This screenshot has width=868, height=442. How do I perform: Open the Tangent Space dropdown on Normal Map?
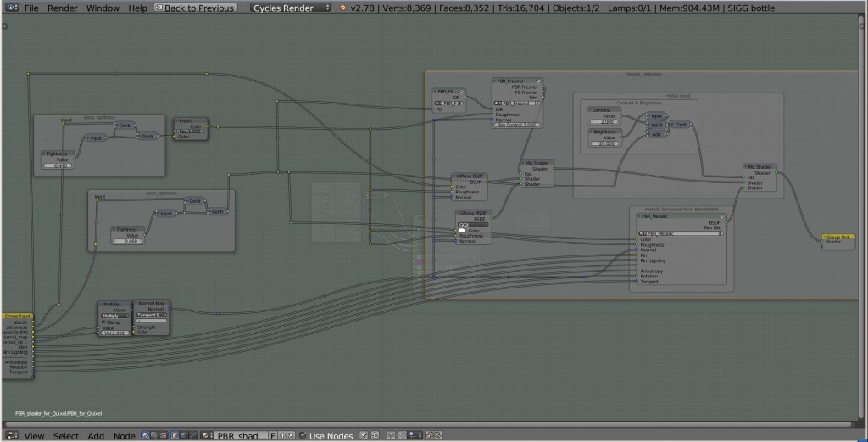(x=150, y=315)
